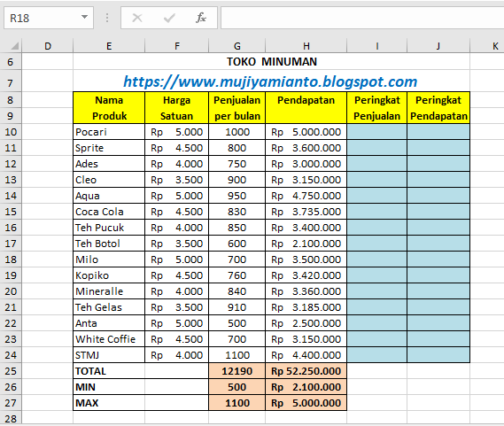Viewport: 504px width, 426px height.
Task: Select the total revenue Rp 52.250.000 cell
Action: point(306,371)
